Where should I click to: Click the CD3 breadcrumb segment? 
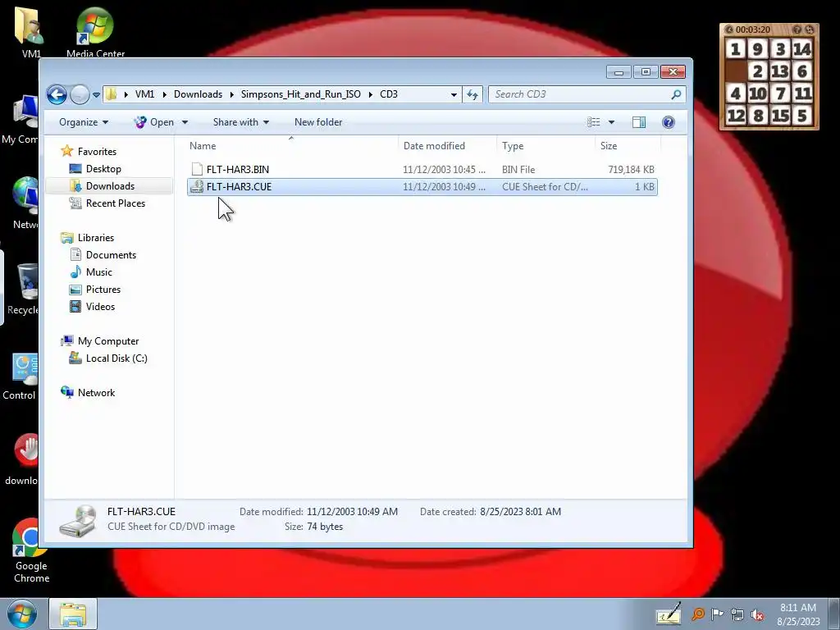[388, 94]
